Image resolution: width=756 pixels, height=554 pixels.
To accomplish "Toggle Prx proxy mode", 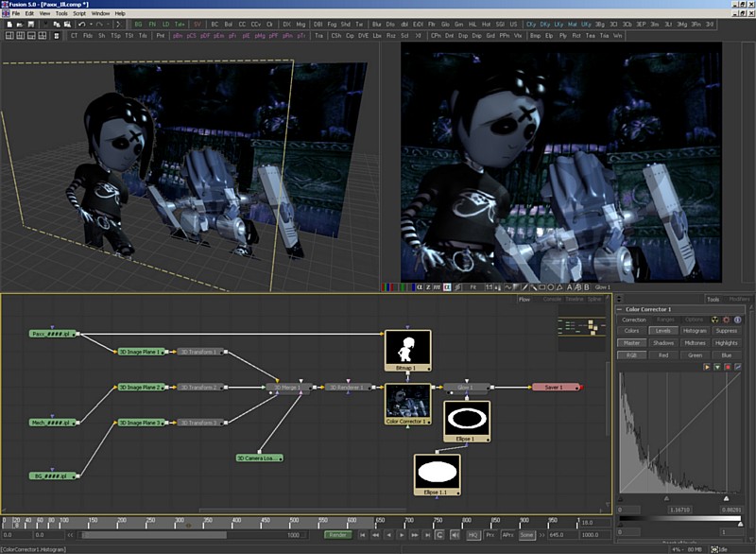I will [490, 535].
